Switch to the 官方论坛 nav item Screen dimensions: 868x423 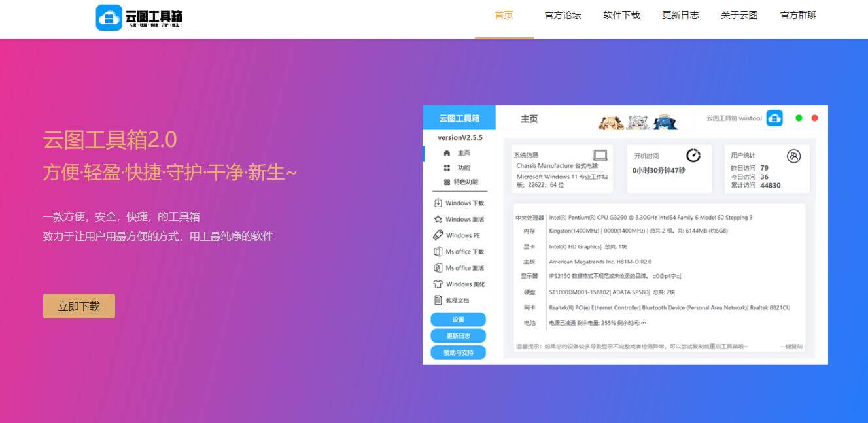point(562,15)
